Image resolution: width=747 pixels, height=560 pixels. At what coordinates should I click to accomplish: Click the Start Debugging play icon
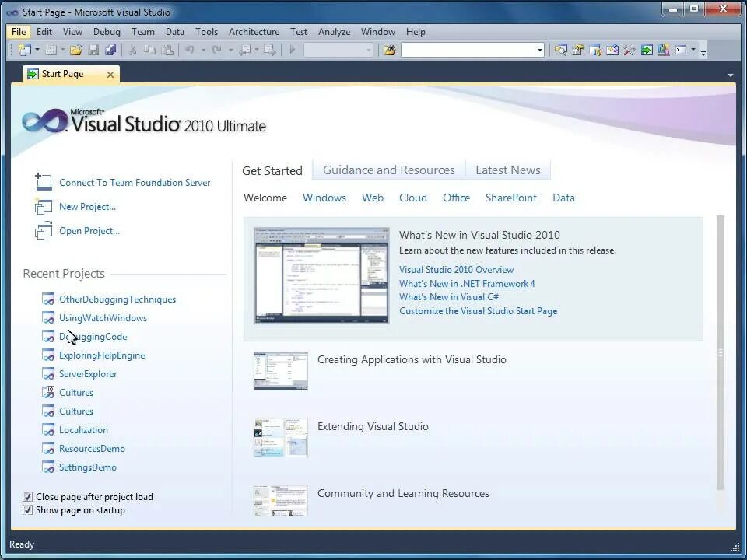293,50
